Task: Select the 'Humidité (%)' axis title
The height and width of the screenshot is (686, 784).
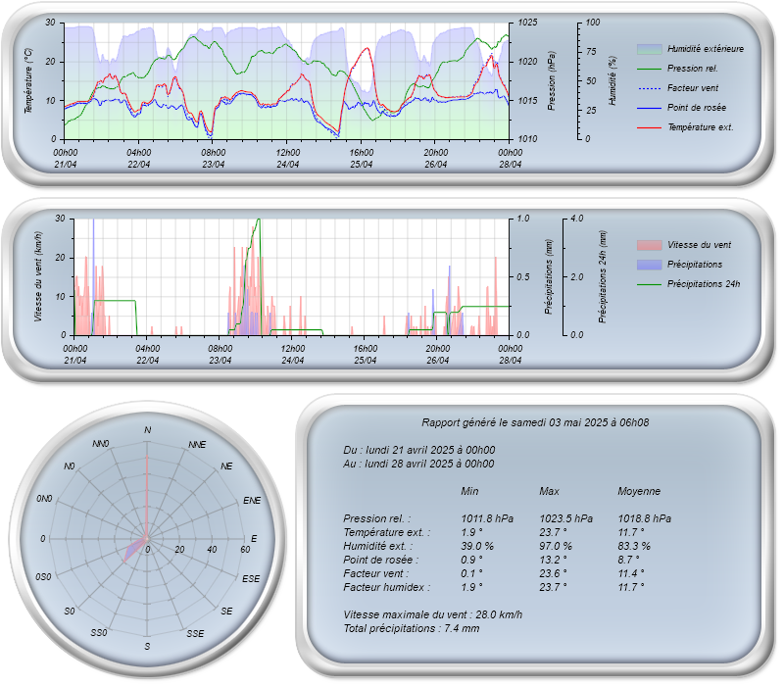Action: tap(612, 80)
